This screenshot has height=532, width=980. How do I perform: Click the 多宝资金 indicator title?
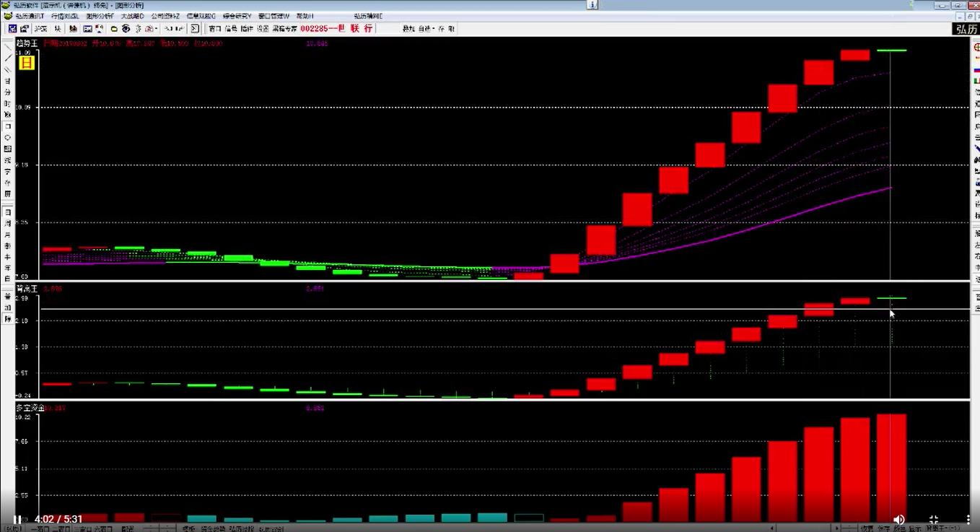[30, 409]
